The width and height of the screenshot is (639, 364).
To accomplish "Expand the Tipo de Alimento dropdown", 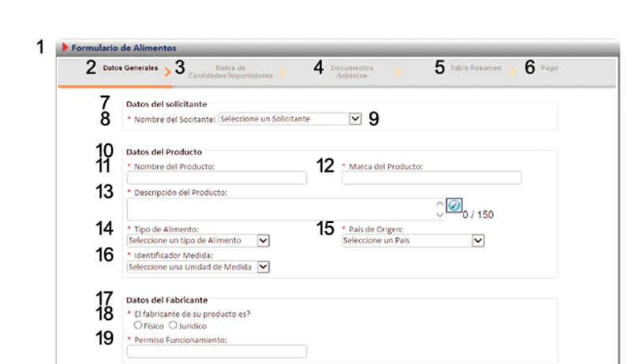I will click(x=263, y=240).
